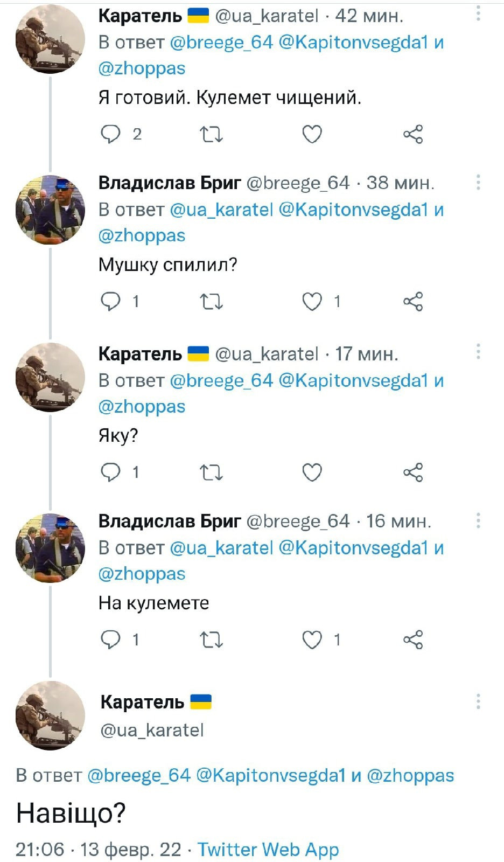
Task: Open the Twitter Web App link
Action: point(268,849)
